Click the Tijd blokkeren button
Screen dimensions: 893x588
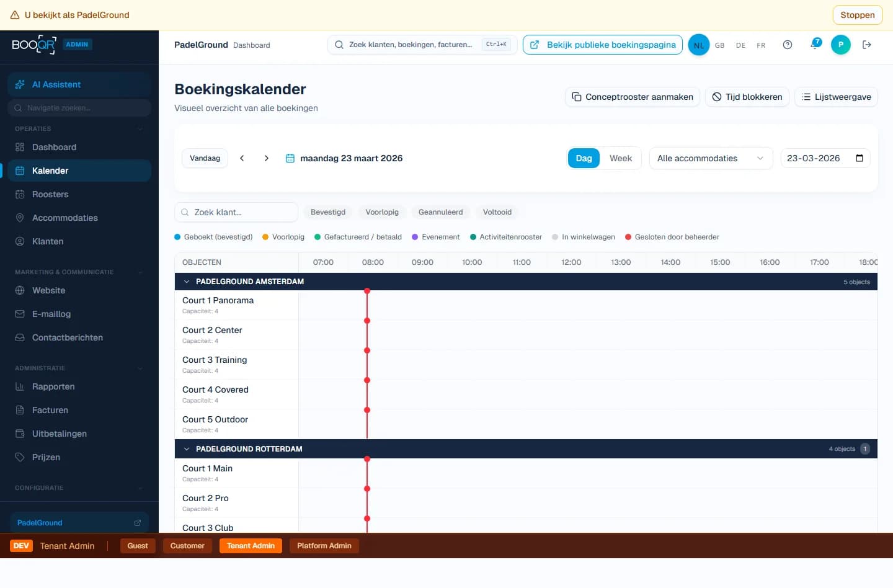(747, 97)
